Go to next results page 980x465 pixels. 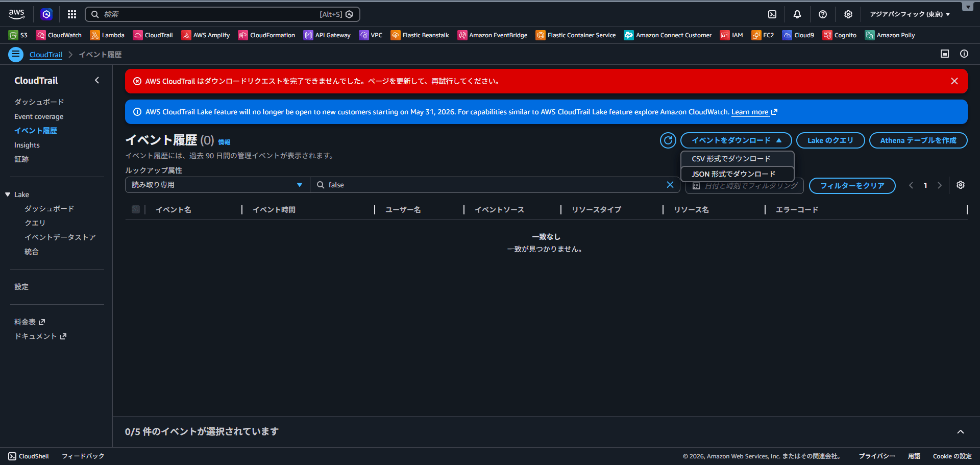940,185
